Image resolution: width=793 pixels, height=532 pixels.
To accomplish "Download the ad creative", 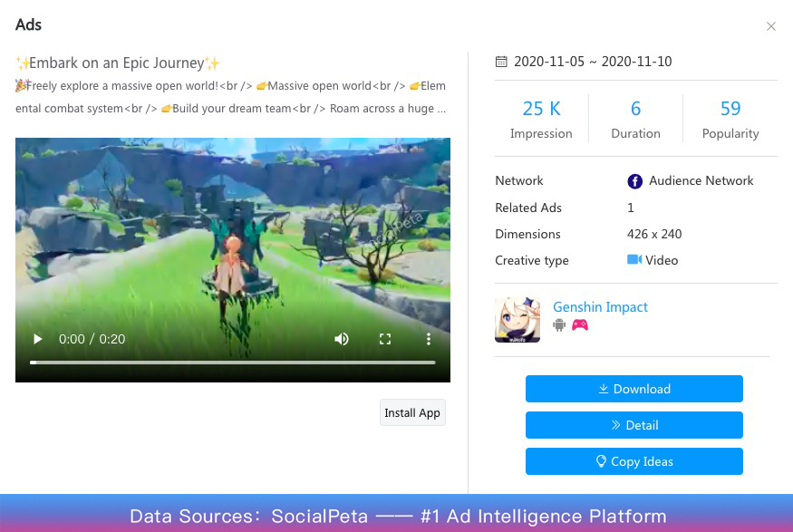I will (633, 389).
